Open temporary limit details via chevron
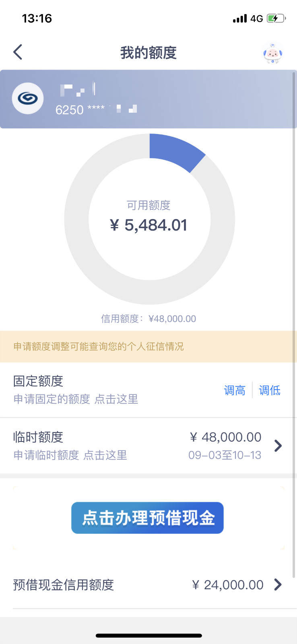The width and height of the screenshot is (297, 644). click(278, 446)
